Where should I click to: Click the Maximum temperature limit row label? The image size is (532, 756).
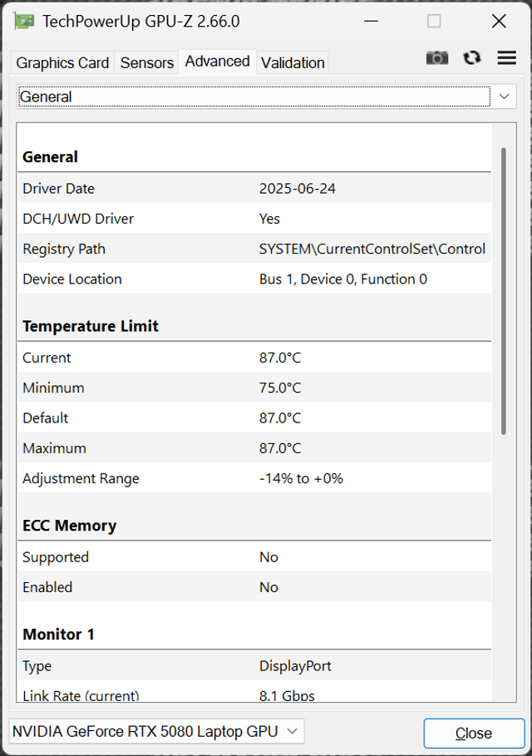coord(55,448)
